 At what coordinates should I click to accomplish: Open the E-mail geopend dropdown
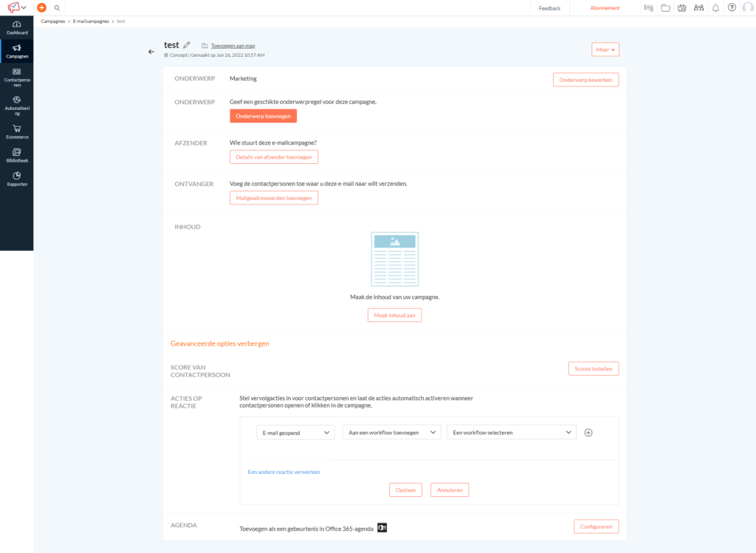(x=295, y=433)
